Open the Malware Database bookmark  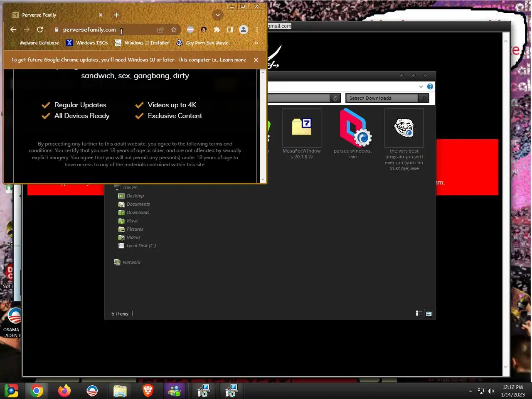pyautogui.click(x=35, y=43)
